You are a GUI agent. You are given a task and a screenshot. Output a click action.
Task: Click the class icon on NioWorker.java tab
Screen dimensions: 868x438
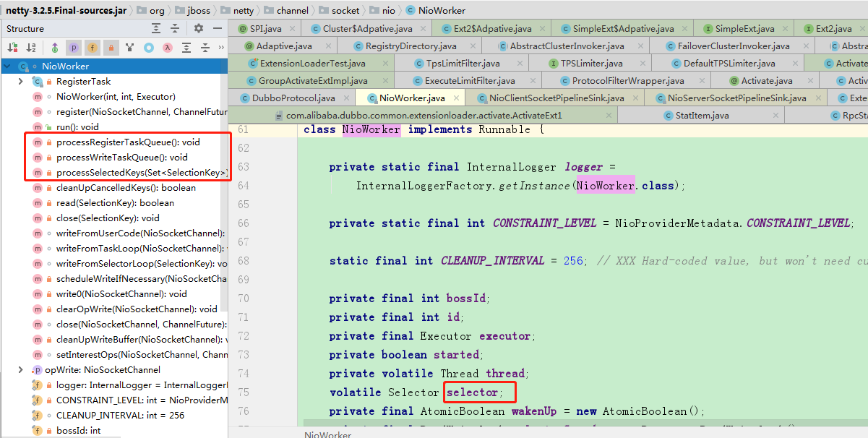point(372,98)
